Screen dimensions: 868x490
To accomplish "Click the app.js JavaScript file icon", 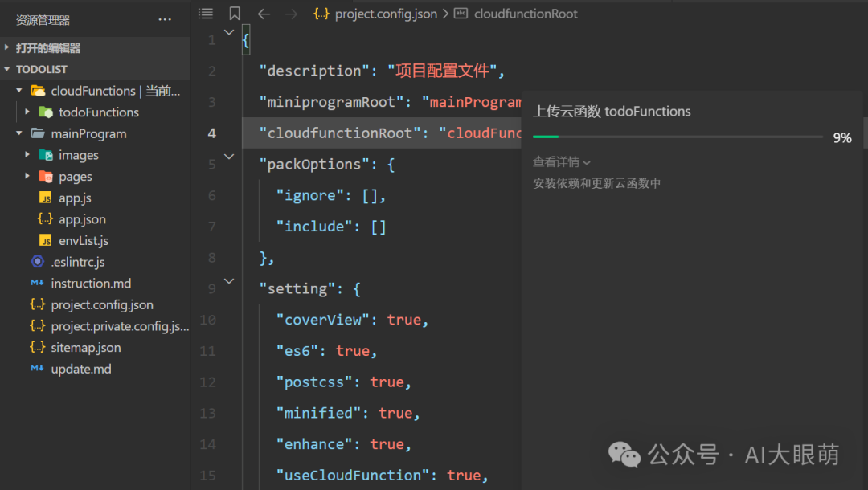I will tap(46, 198).
